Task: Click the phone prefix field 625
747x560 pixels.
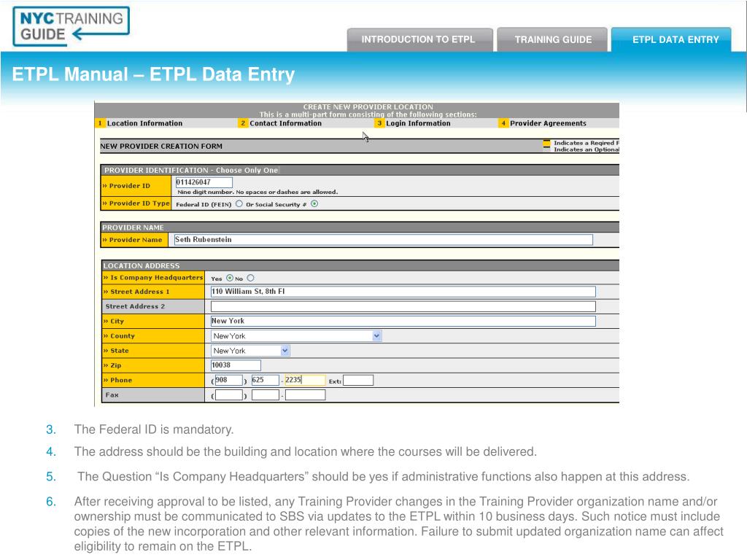Action: pyautogui.click(x=266, y=380)
